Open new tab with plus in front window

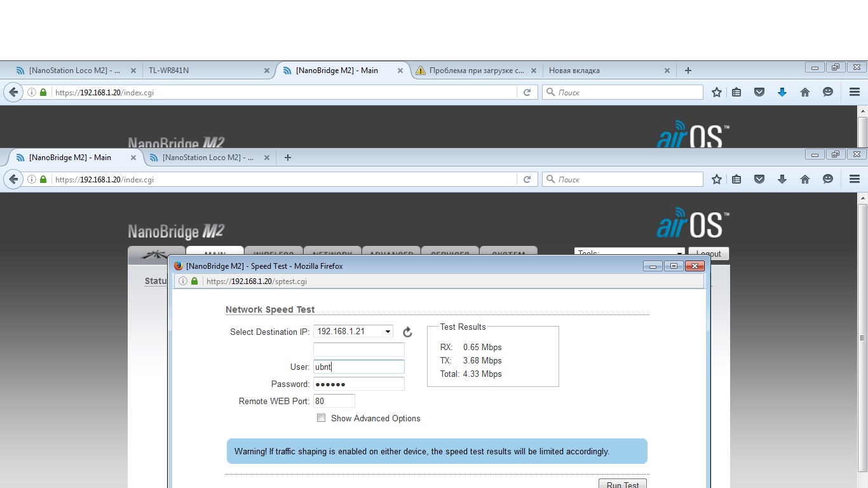click(287, 158)
